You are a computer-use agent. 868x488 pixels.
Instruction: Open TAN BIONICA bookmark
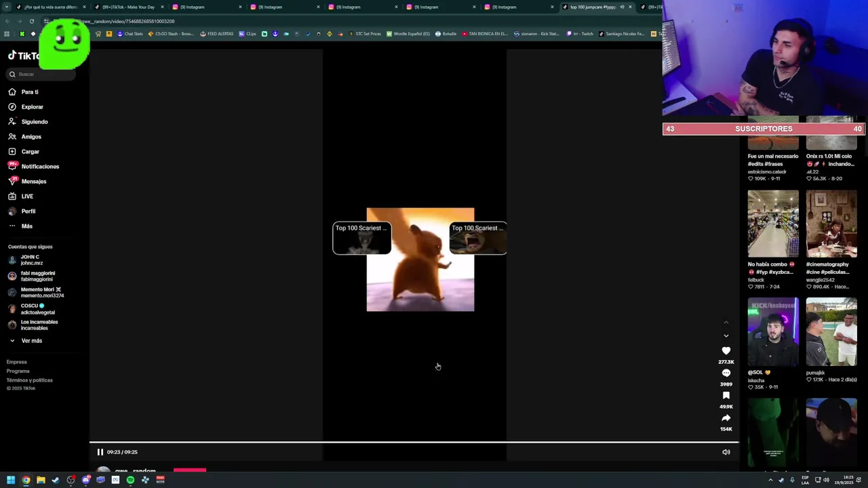(484, 34)
